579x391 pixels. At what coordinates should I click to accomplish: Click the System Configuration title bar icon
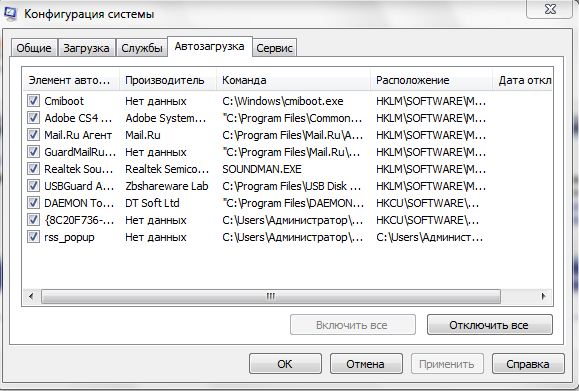(10, 14)
